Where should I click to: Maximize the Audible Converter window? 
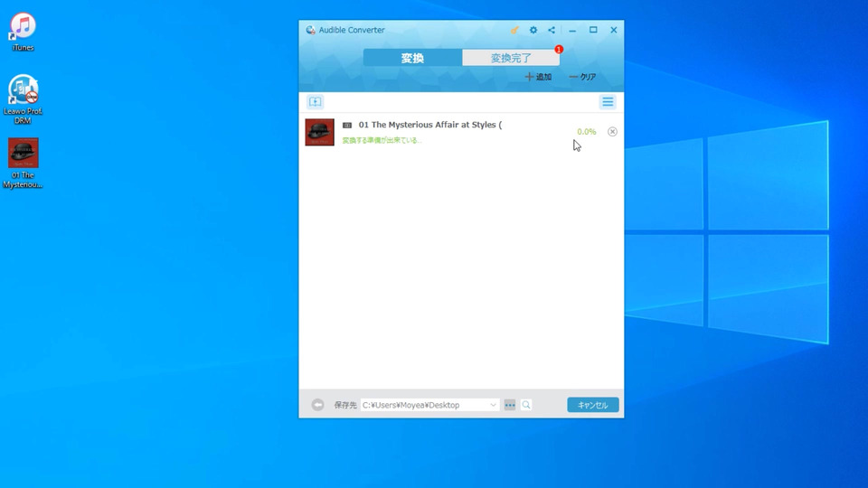[593, 30]
